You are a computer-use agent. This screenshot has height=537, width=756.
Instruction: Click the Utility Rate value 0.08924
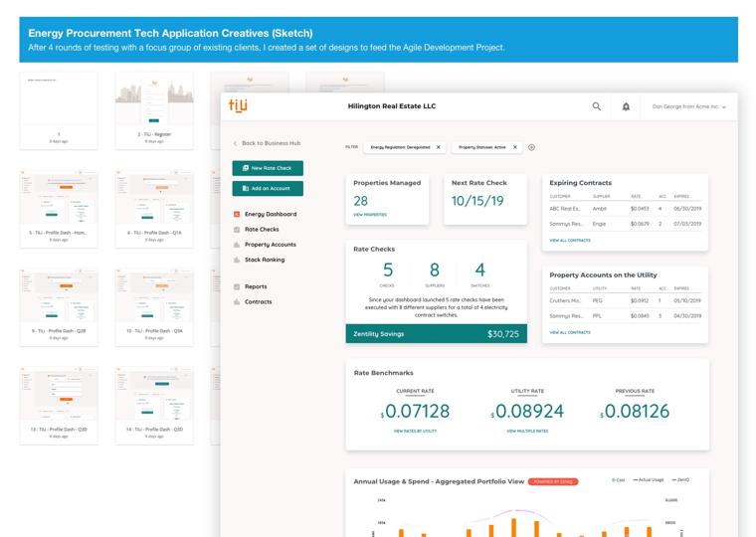[x=527, y=411]
